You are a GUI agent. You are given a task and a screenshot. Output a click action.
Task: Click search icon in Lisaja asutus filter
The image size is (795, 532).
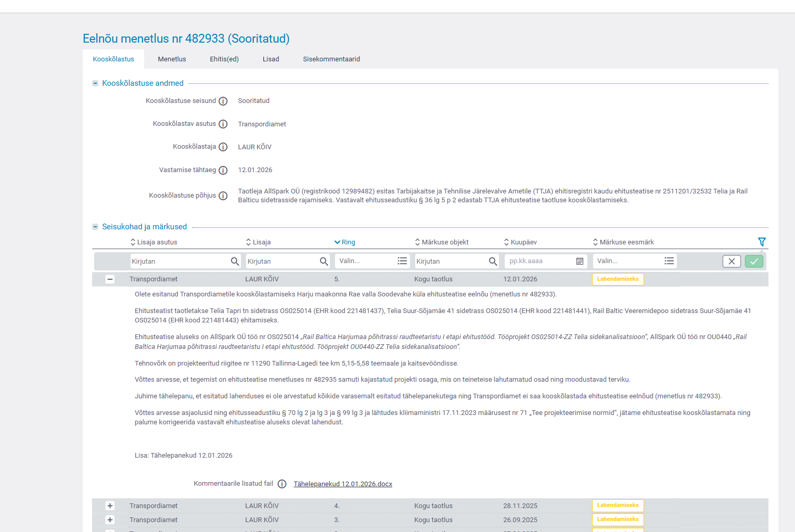coord(235,262)
